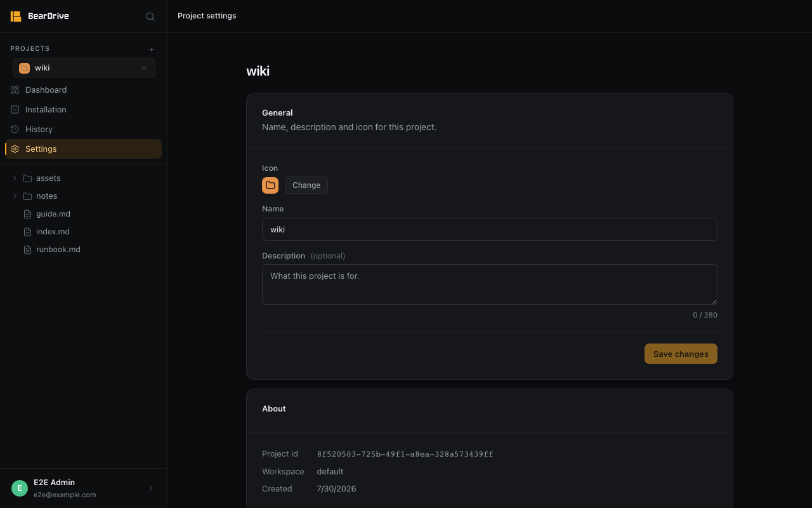Click the '0 / 280' character counter
The width and height of the screenshot is (812, 508).
point(705,315)
